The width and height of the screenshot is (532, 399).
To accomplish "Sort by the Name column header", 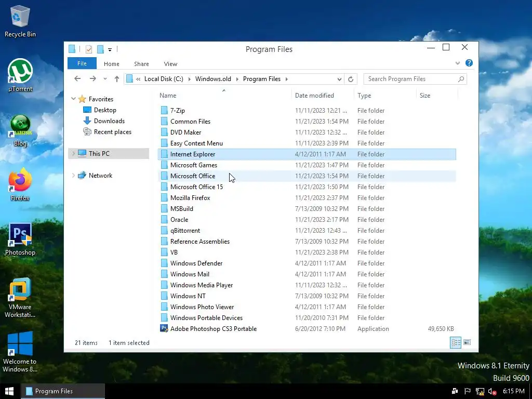I will (224, 96).
